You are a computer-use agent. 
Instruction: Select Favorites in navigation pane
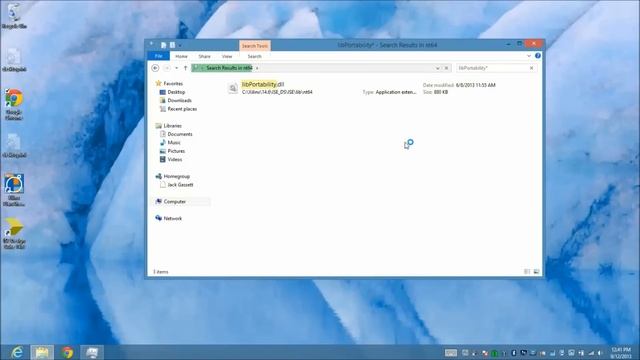(x=173, y=83)
